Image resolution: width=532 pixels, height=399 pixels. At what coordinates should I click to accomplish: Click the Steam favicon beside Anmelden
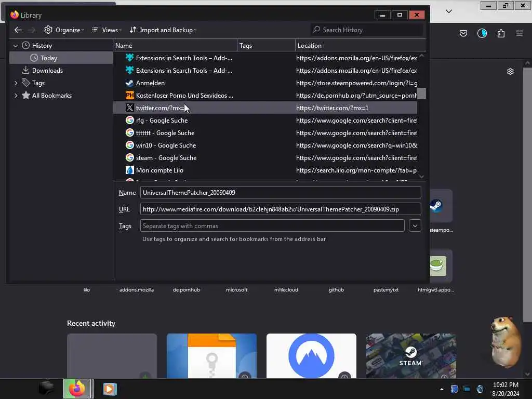click(x=129, y=83)
